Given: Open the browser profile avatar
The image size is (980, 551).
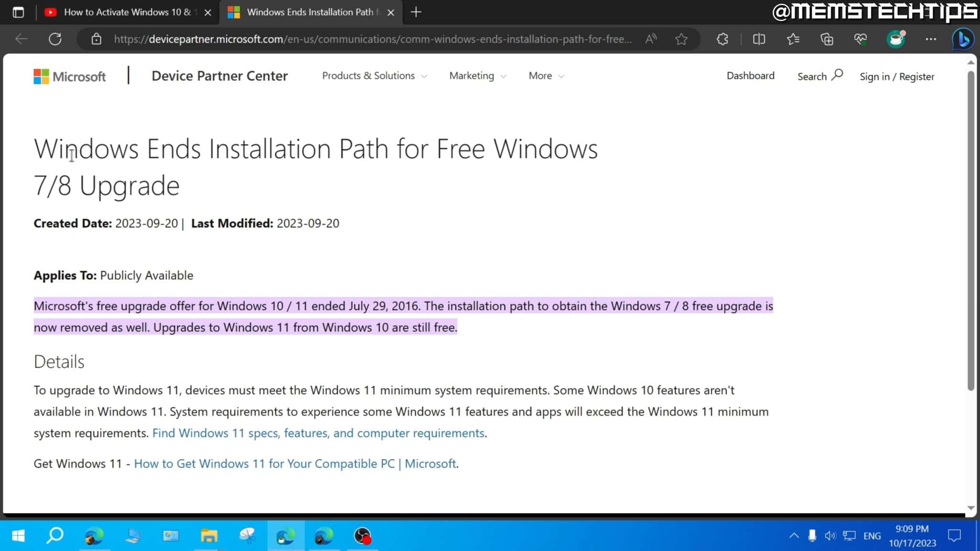Looking at the screenshot, I should pos(896,39).
